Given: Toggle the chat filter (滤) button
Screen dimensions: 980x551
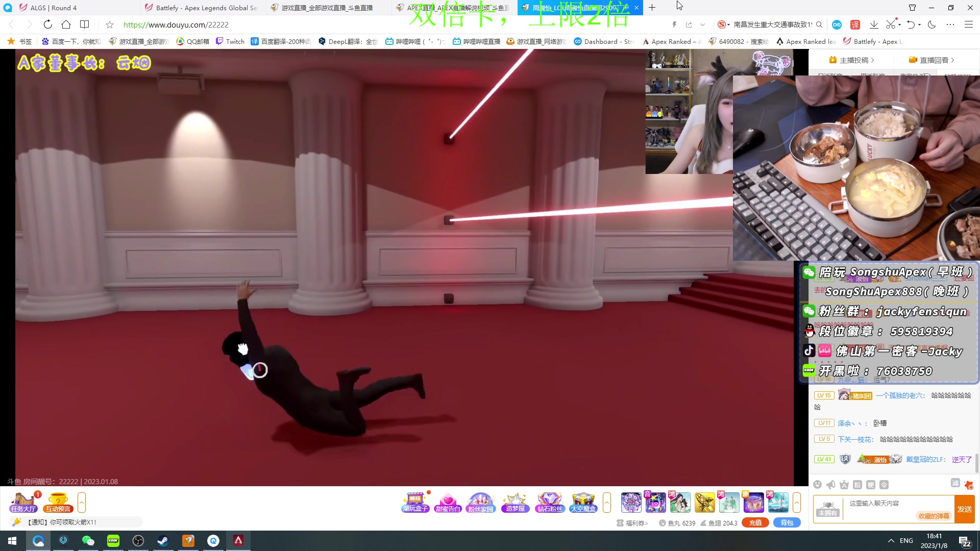Looking at the screenshot, I should pos(955,483).
